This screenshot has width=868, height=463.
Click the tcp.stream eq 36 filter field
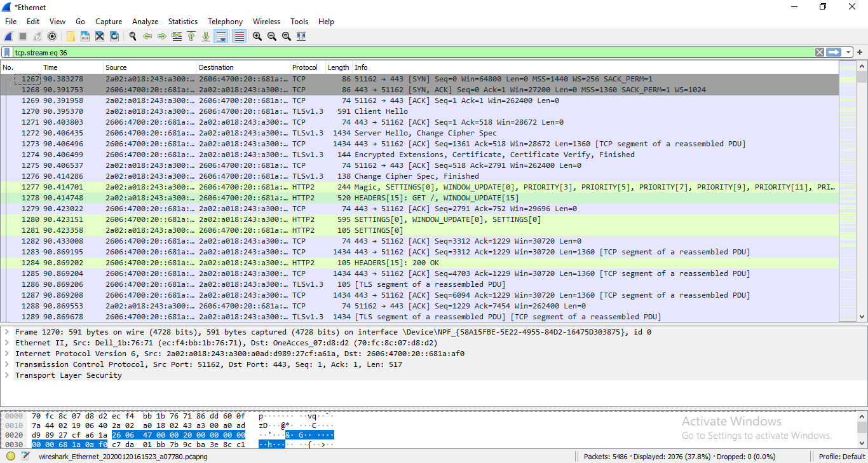click(413, 52)
